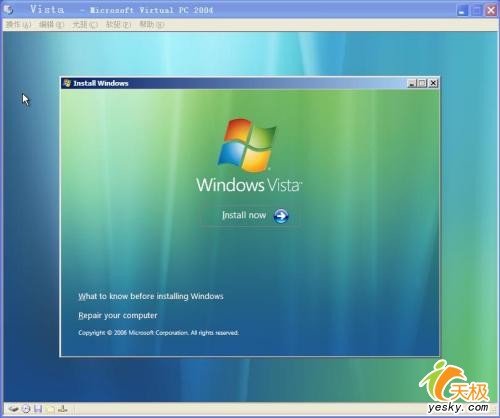The image size is (500, 418).
Task: Minimize the Virtual PC 2004 window
Action: coord(462,10)
